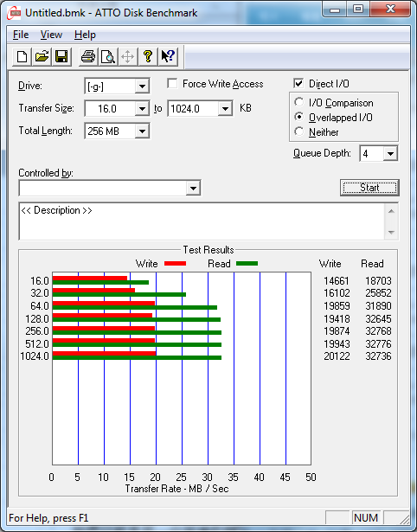417x532 pixels.
Task: Click the red write bar for 16.0
Action: coord(90,279)
